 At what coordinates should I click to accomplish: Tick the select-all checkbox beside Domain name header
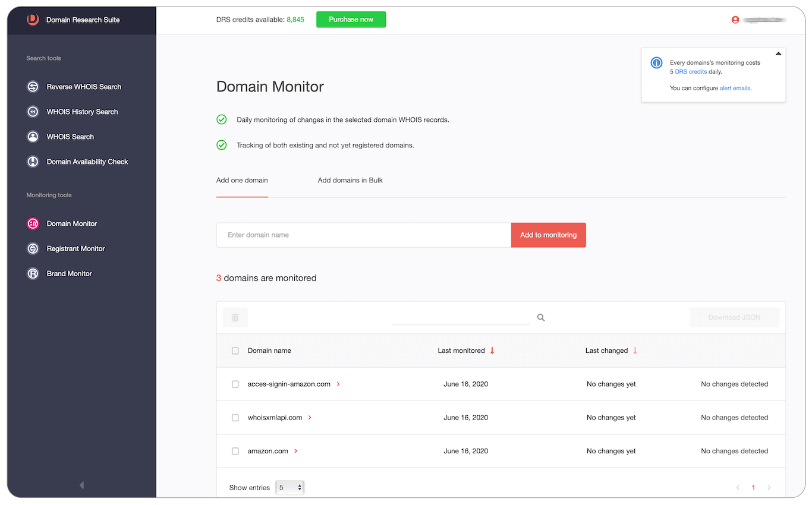[235, 351]
